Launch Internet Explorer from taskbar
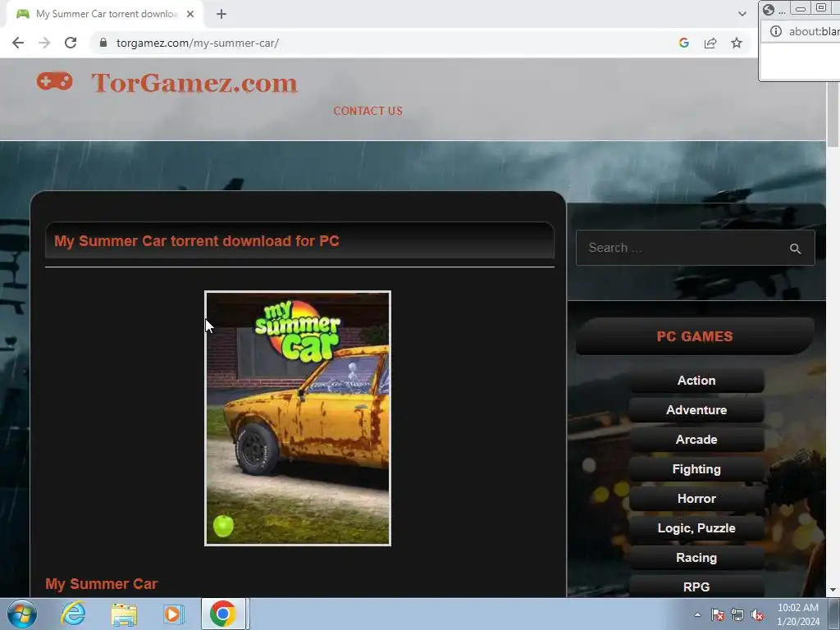The height and width of the screenshot is (630, 840). tap(73, 614)
